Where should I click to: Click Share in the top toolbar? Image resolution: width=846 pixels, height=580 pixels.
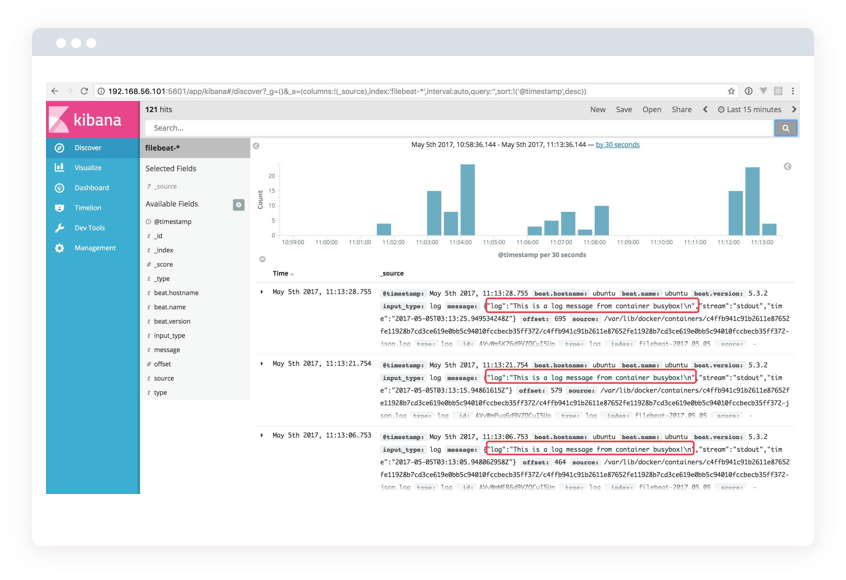click(x=681, y=110)
